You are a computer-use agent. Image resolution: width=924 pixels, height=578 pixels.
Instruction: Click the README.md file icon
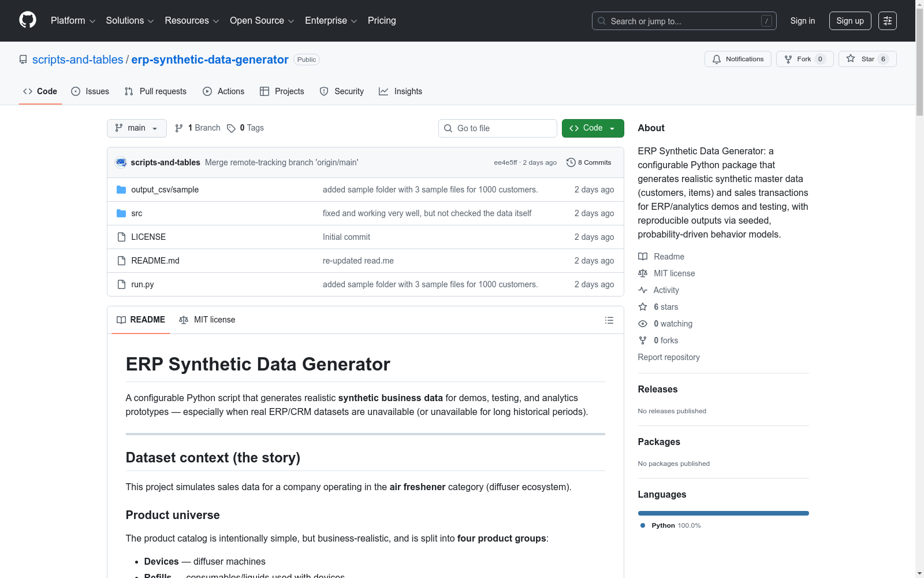[121, 261]
